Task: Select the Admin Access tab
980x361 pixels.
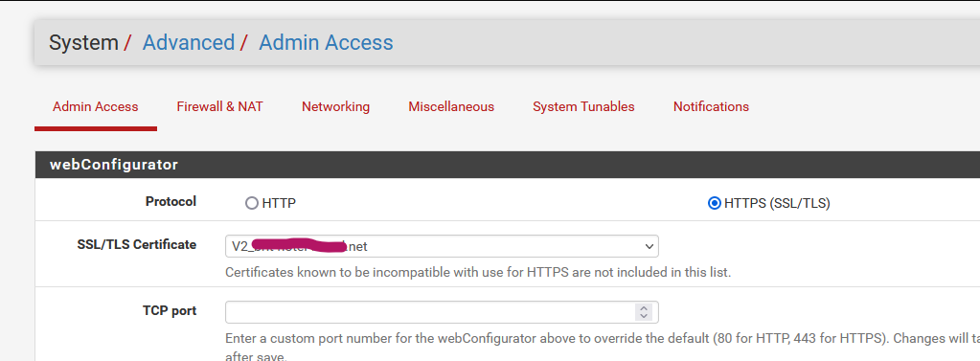Action: pyautogui.click(x=96, y=107)
